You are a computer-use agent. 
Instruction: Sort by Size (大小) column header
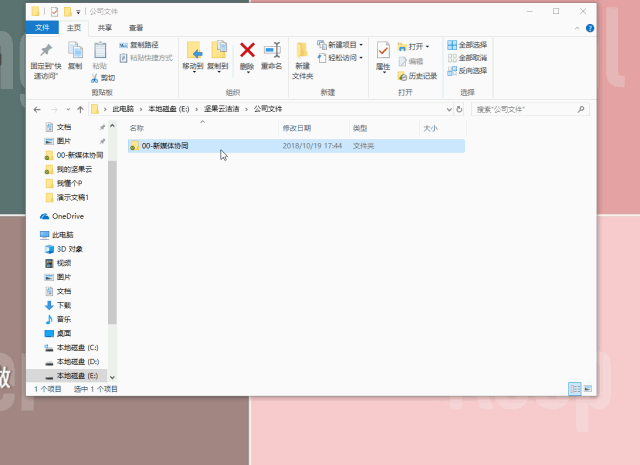click(442, 128)
